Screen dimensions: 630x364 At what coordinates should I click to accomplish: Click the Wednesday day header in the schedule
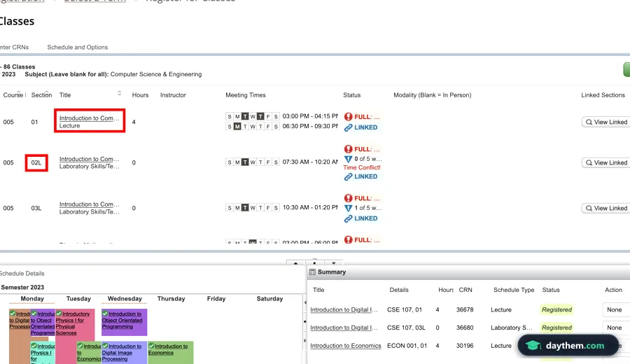coord(125,298)
